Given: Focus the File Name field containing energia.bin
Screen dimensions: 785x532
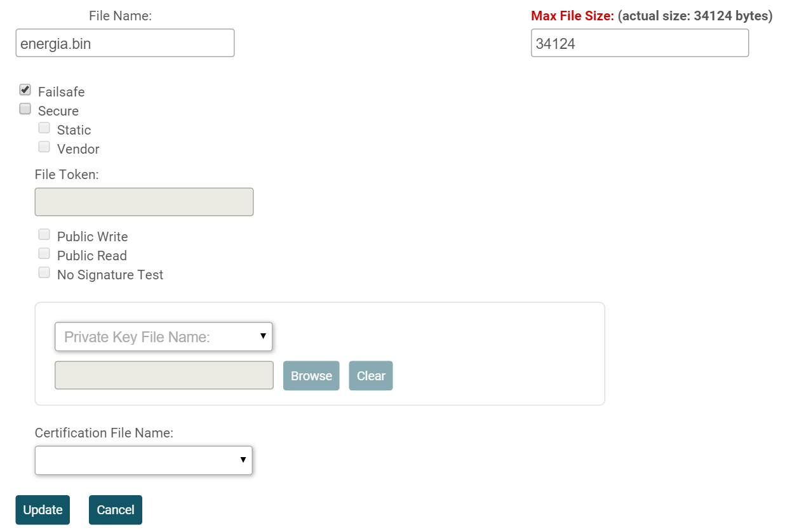Looking at the screenshot, I should click(124, 43).
